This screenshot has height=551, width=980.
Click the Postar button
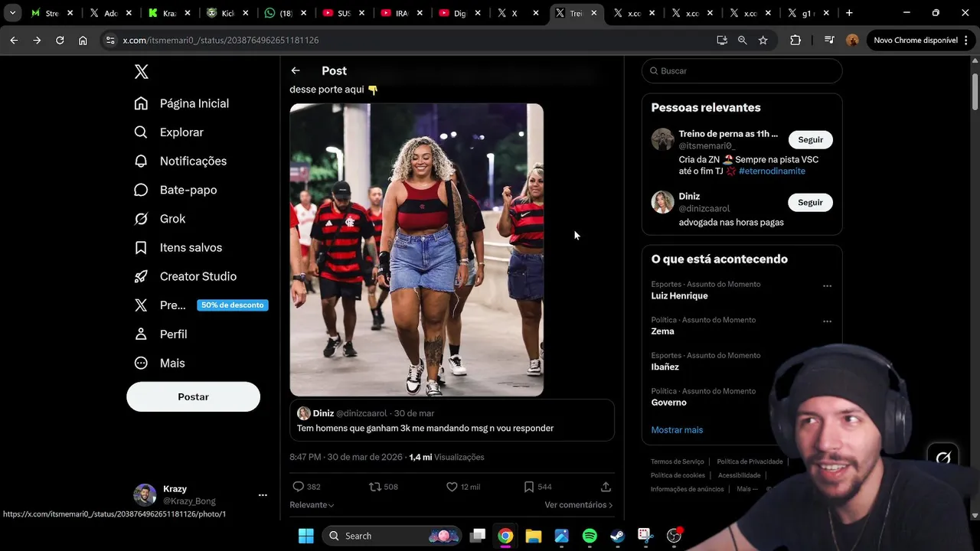(193, 396)
